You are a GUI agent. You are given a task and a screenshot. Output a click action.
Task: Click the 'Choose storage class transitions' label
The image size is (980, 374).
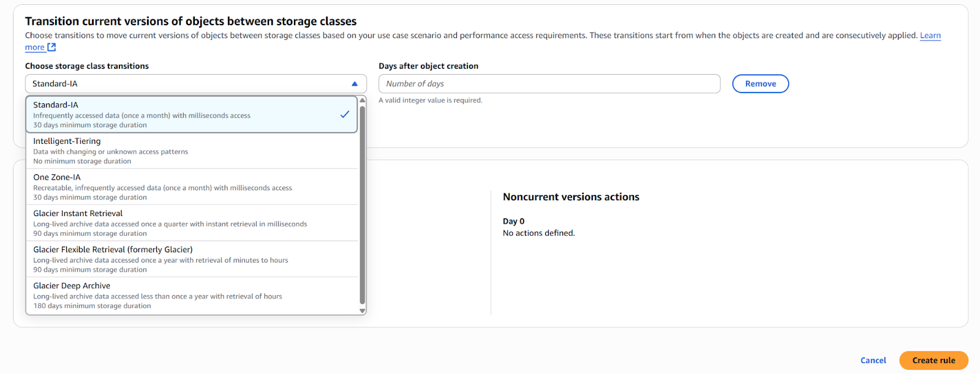(x=87, y=66)
